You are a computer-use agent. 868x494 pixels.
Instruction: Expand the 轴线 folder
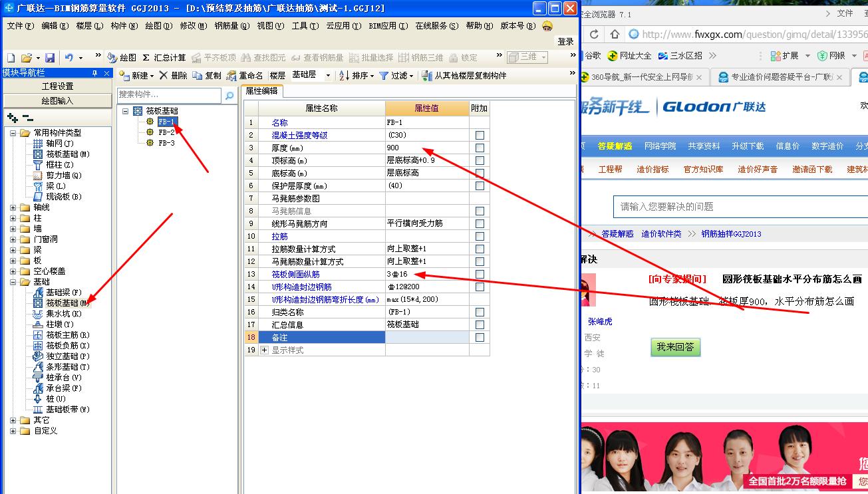[x=13, y=207]
